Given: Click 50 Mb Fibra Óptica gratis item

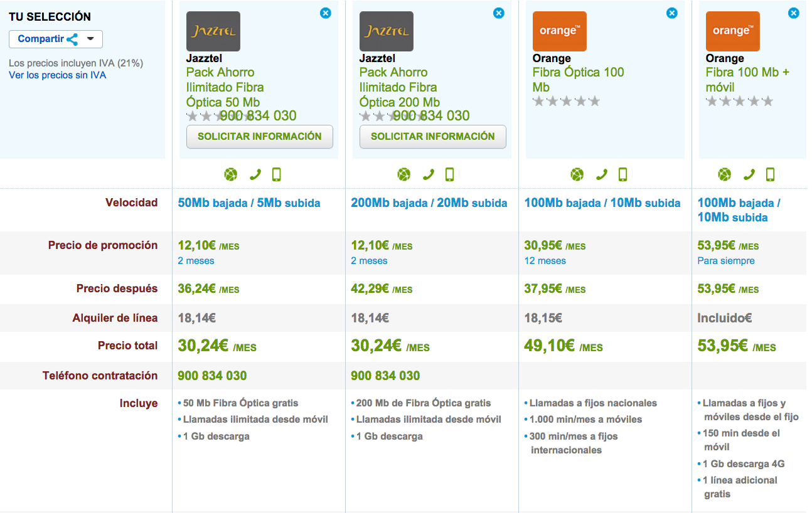Looking at the screenshot, I should [x=241, y=403].
